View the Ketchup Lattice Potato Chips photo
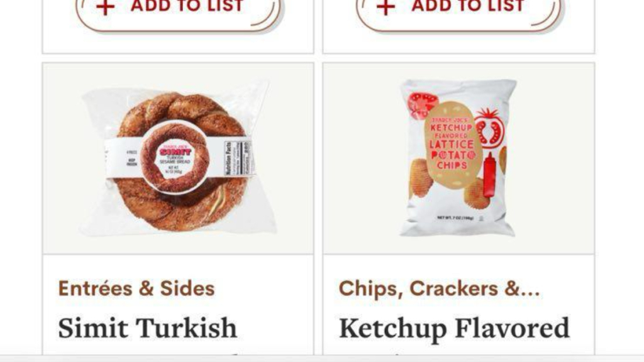This screenshot has height=362, width=644. (x=458, y=158)
